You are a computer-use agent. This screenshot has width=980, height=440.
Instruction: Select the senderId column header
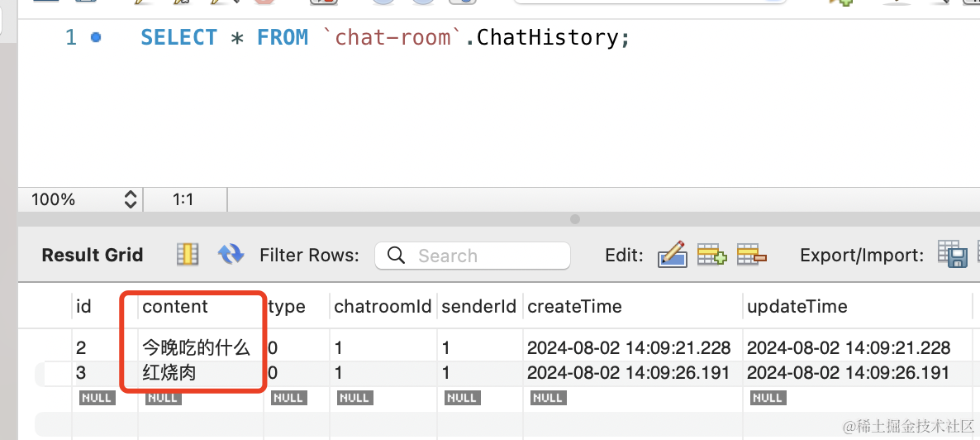(x=478, y=307)
